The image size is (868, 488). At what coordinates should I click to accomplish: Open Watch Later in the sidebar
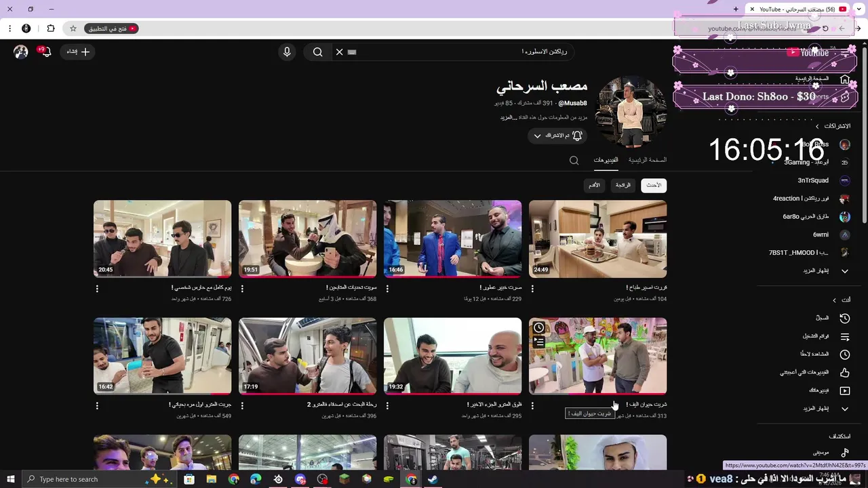pyautogui.click(x=832, y=354)
